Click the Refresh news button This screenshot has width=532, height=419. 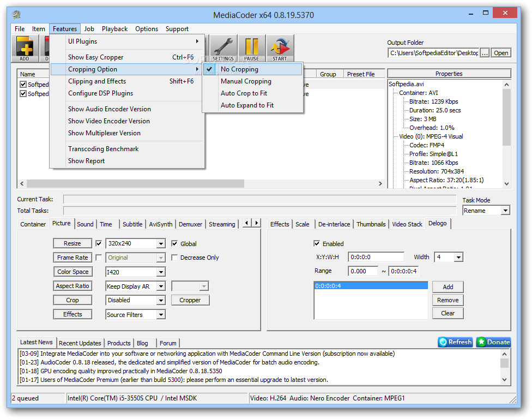click(456, 342)
